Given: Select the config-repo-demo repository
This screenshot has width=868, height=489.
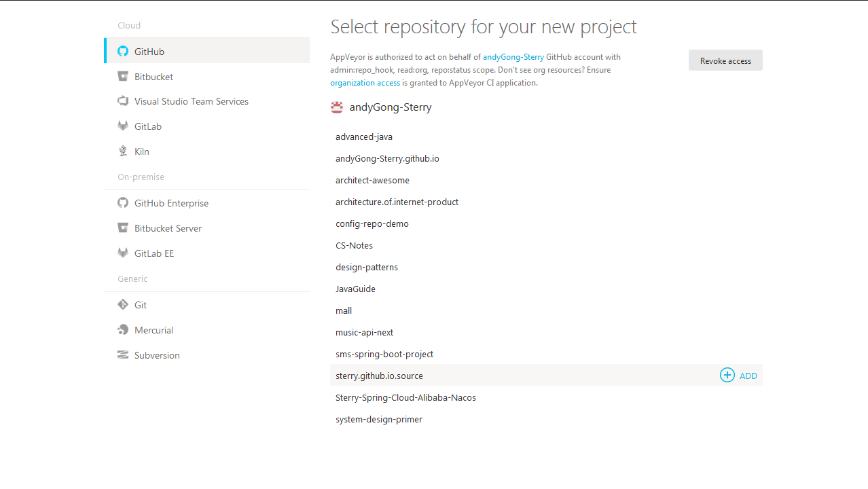Looking at the screenshot, I should click(546, 223).
